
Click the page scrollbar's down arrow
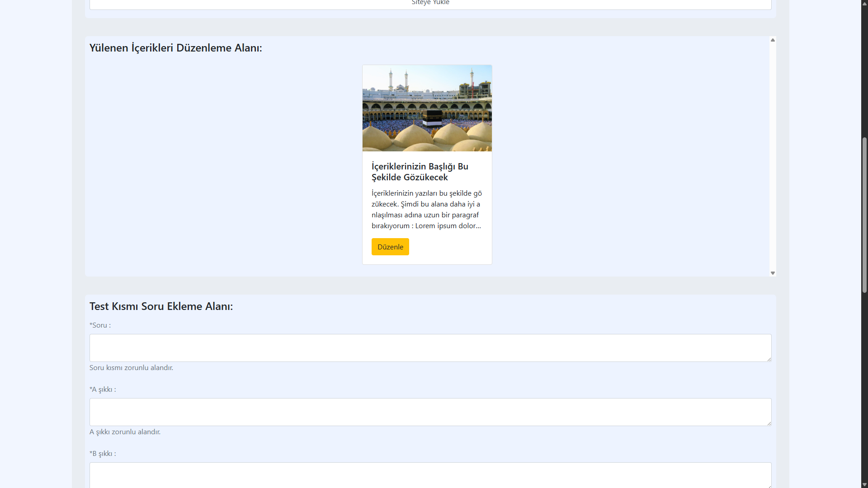[x=864, y=484]
